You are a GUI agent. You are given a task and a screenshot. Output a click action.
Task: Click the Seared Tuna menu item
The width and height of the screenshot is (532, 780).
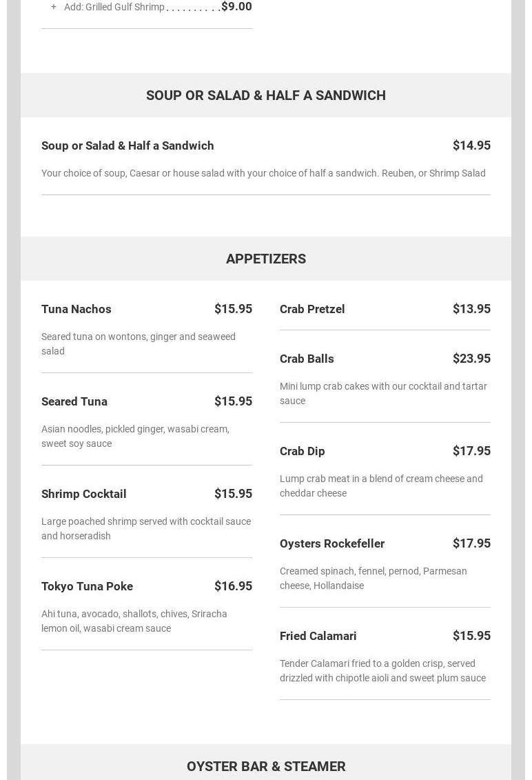pyautogui.click(x=74, y=401)
